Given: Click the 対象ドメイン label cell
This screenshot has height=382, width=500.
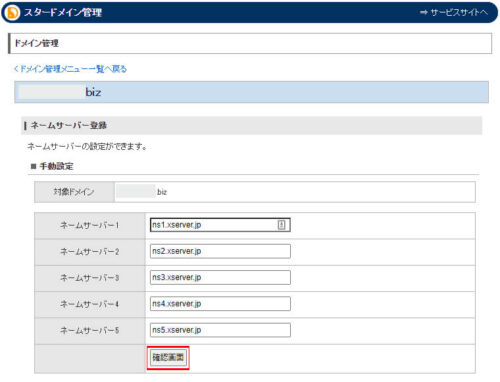Looking at the screenshot, I should pyautogui.click(x=74, y=192).
